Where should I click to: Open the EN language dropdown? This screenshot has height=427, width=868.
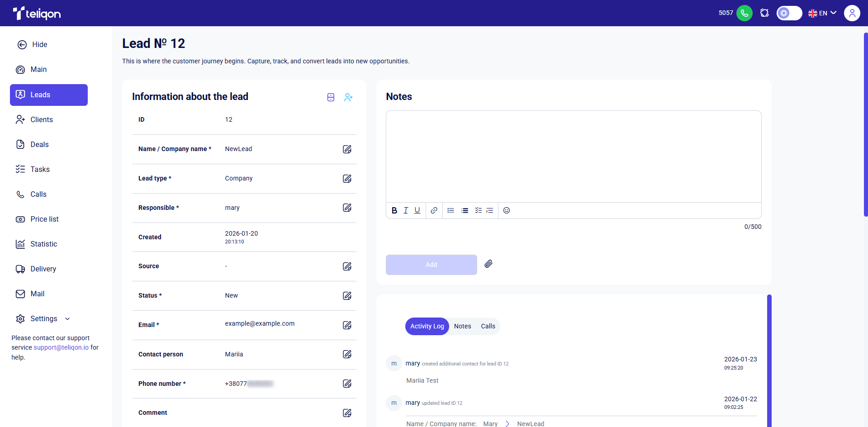[x=822, y=13]
